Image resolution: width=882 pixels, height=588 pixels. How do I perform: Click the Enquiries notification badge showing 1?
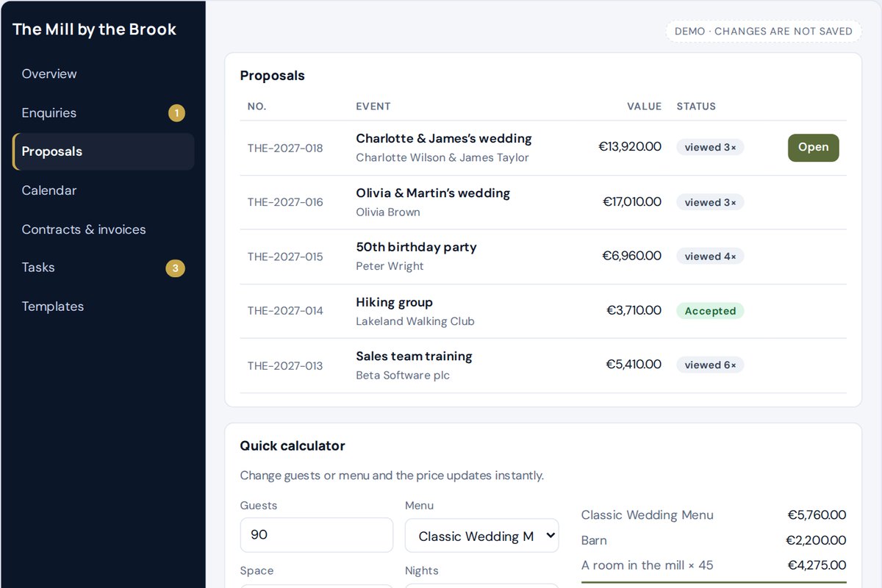point(176,113)
